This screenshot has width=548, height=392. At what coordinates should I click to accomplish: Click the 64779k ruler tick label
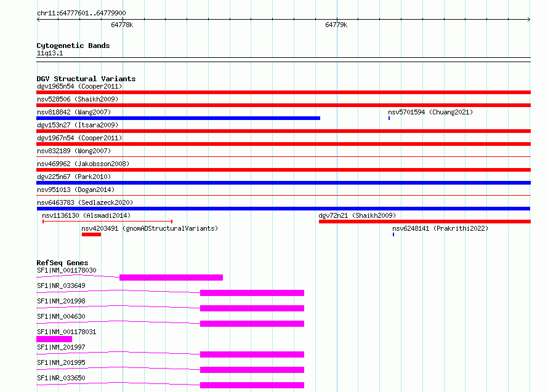(x=336, y=25)
